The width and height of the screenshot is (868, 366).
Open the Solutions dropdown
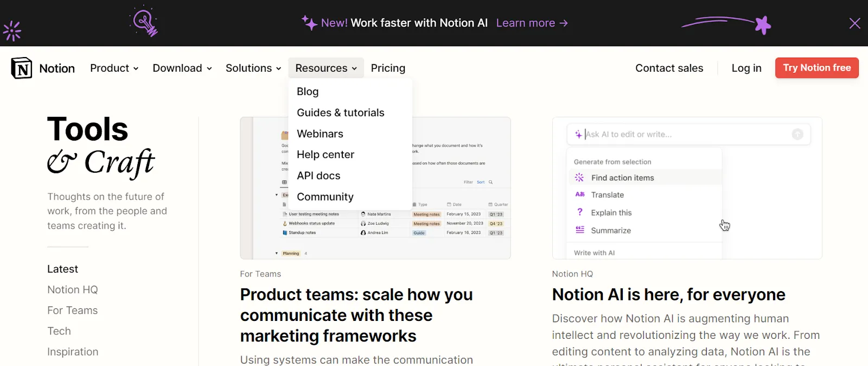253,68
